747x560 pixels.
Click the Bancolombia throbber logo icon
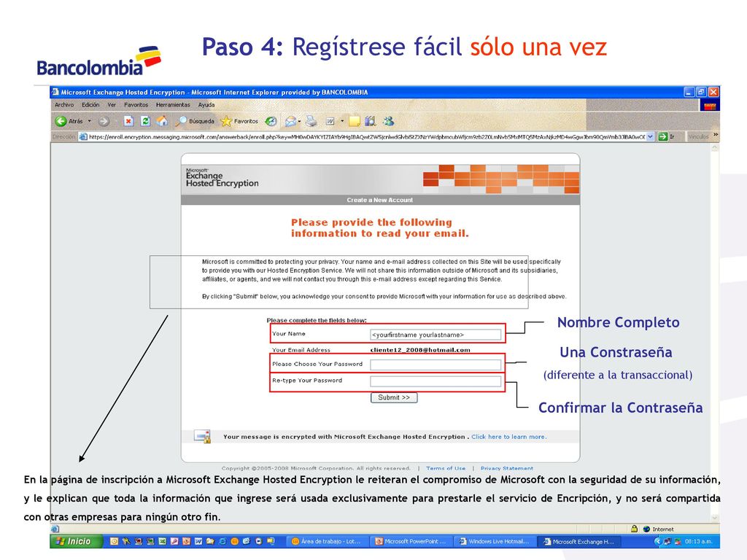click(710, 106)
